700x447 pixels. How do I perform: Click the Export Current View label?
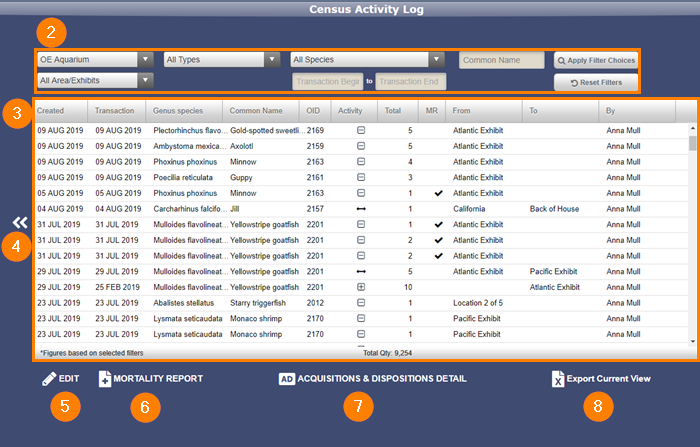point(608,379)
